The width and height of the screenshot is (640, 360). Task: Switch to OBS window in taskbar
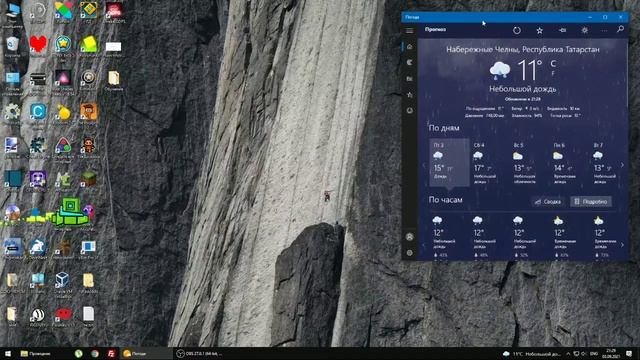click(x=198, y=353)
